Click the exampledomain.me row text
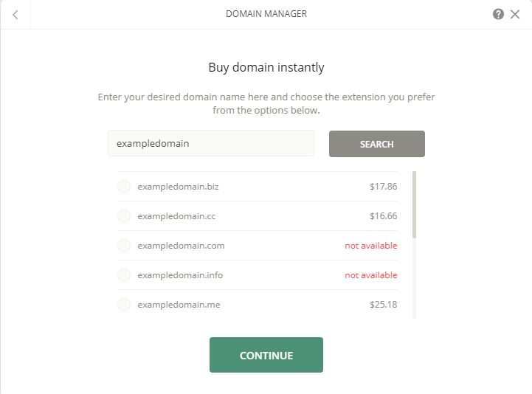Screen dimensions: 532x394 179,305
